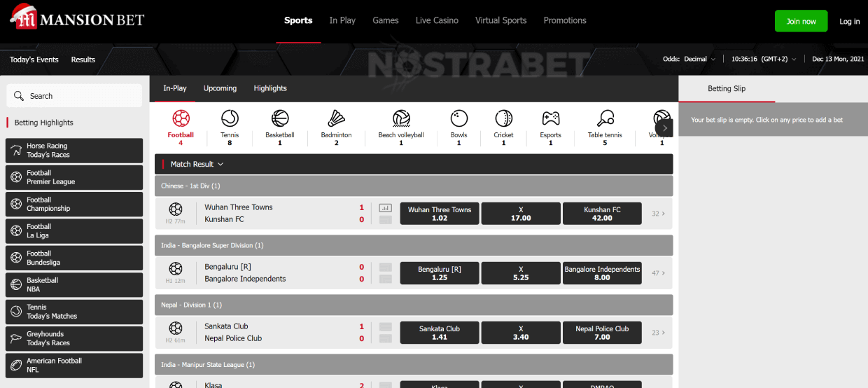Image resolution: width=868 pixels, height=388 pixels.
Task: Click the American Football NFL sidebar icon
Action: 15,365
